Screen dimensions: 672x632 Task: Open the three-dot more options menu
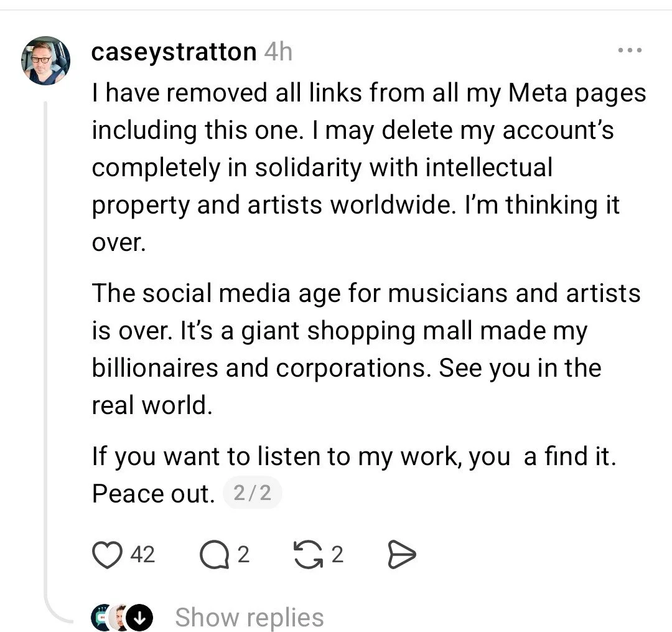pyautogui.click(x=630, y=50)
